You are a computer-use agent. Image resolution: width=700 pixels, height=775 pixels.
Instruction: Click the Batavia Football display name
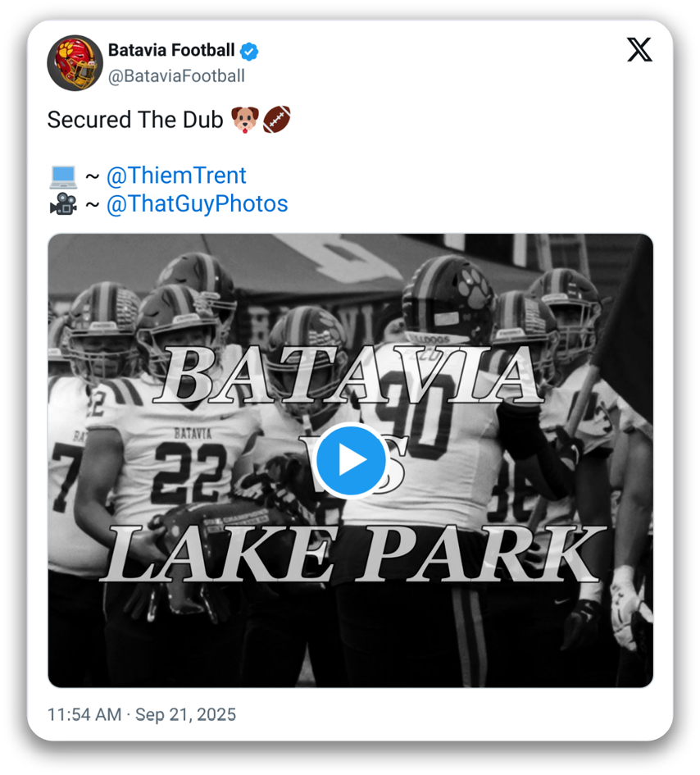click(x=171, y=51)
